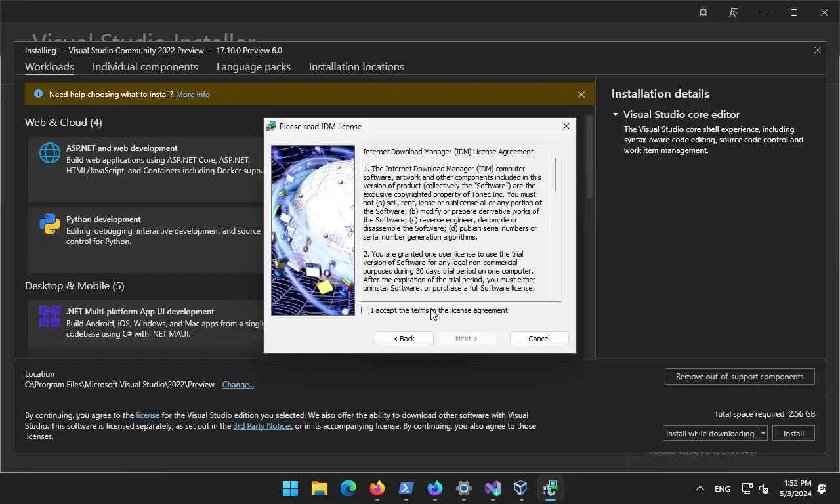The image size is (840, 504).
Task: Click the feedback icon in Installer title bar
Action: 734,12
